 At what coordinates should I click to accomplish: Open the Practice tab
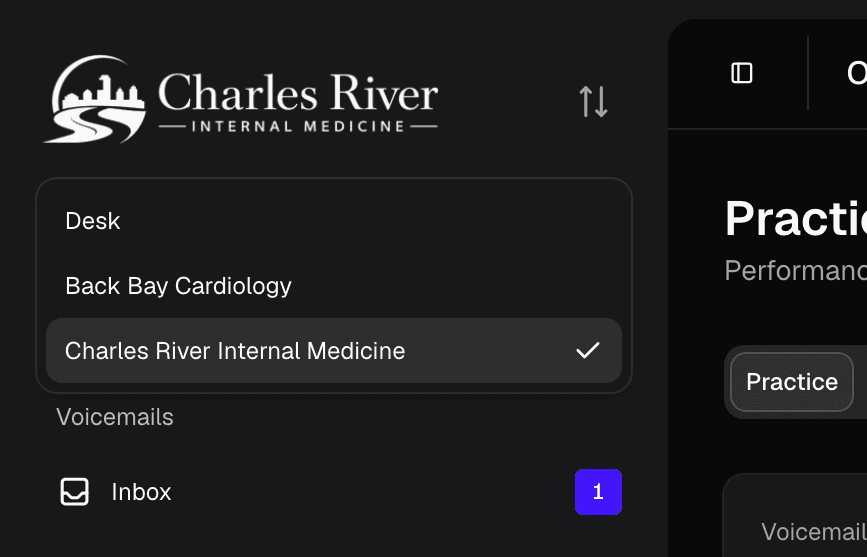(x=792, y=382)
